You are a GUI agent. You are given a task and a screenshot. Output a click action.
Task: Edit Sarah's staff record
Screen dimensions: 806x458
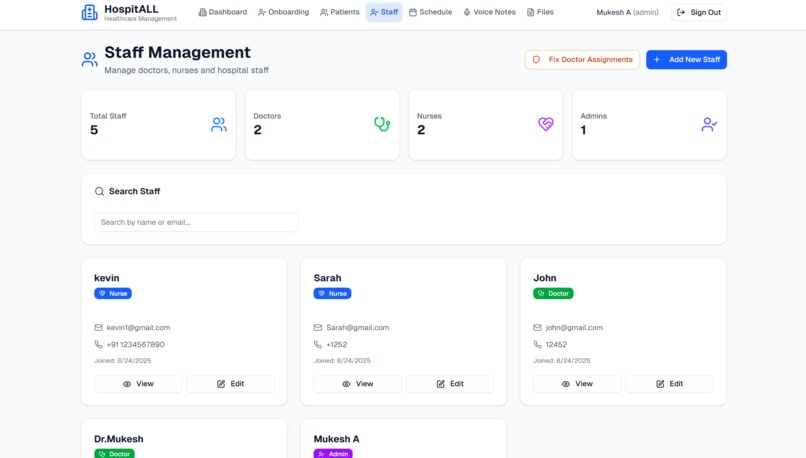click(x=450, y=384)
